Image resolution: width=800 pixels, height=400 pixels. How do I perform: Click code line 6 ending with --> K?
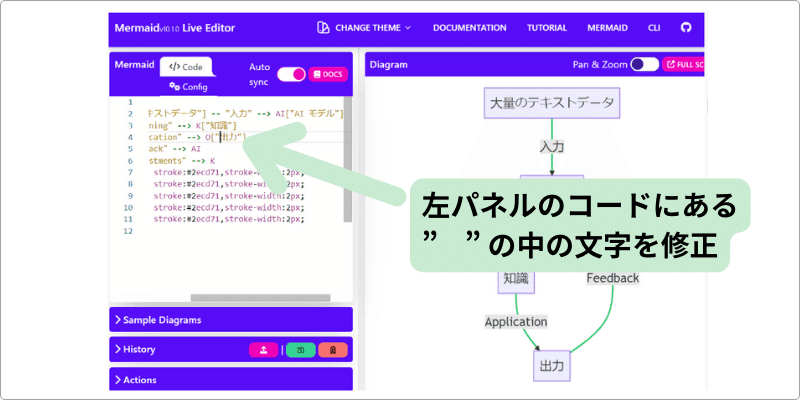click(182, 161)
